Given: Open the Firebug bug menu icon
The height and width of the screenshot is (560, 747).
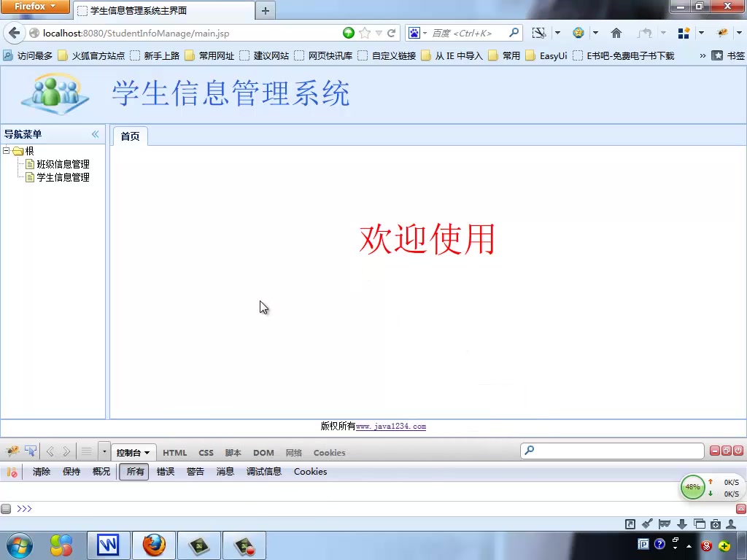Looking at the screenshot, I should 12,452.
